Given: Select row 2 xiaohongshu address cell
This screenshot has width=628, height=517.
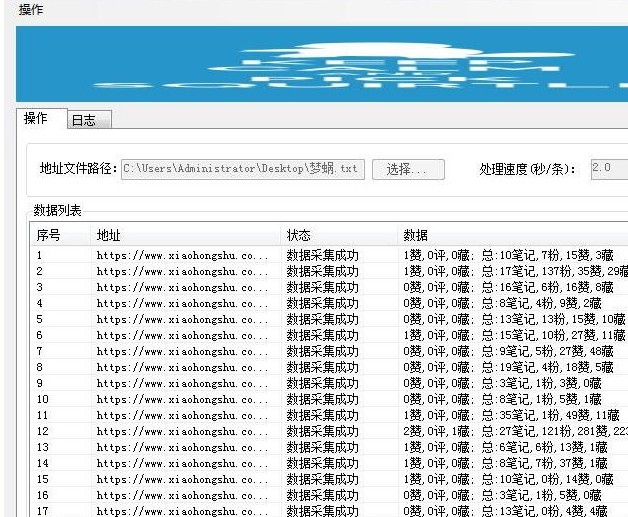Looking at the screenshot, I should (182, 271).
